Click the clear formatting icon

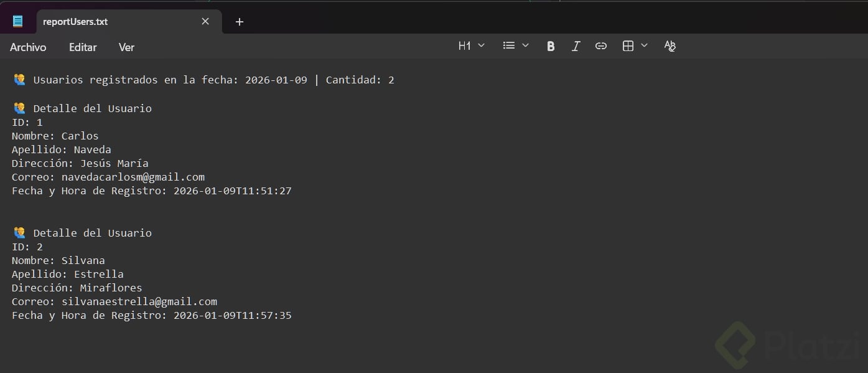[670, 46]
